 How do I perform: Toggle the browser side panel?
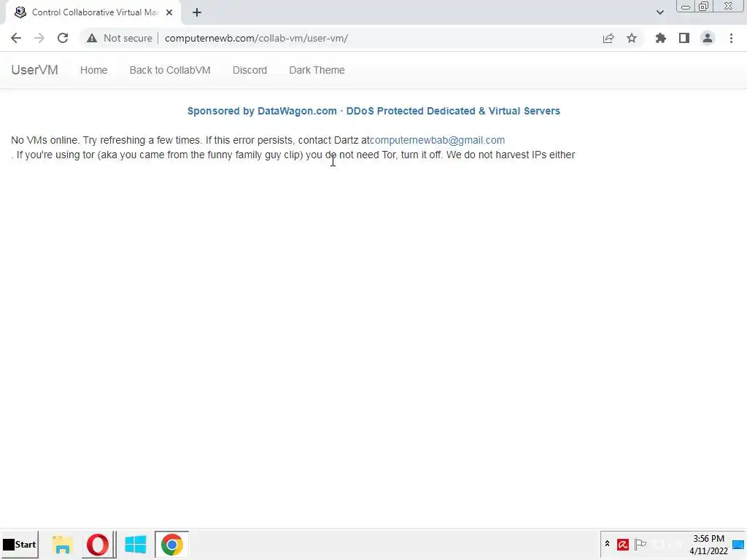[684, 38]
